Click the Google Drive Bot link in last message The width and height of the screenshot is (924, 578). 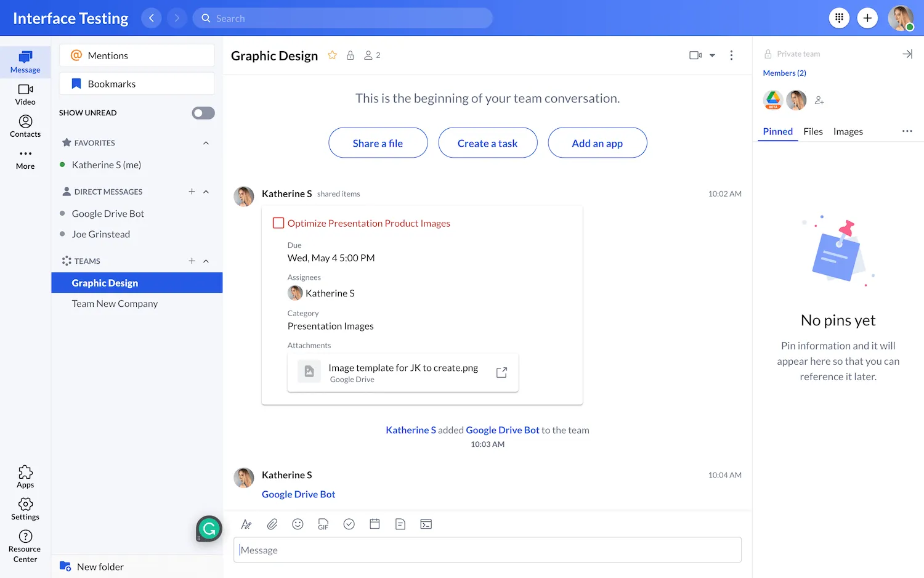coord(299,494)
